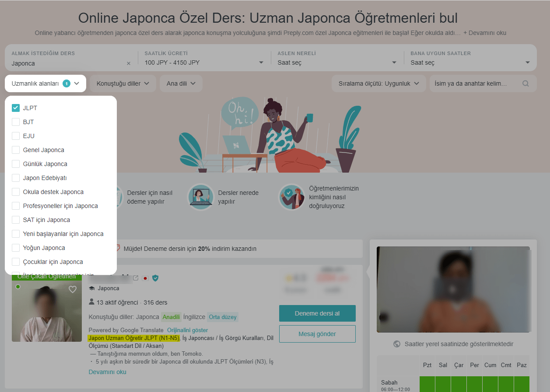The width and height of the screenshot is (550, 392).
Task: Open Sıralama ölçütü: Uygunluk dropdown
Action: coord(379,83)
